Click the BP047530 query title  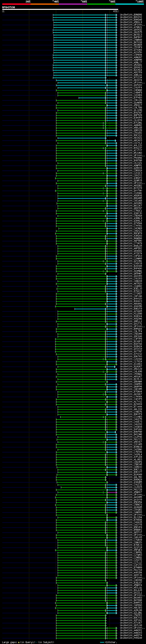pos(8,7)
